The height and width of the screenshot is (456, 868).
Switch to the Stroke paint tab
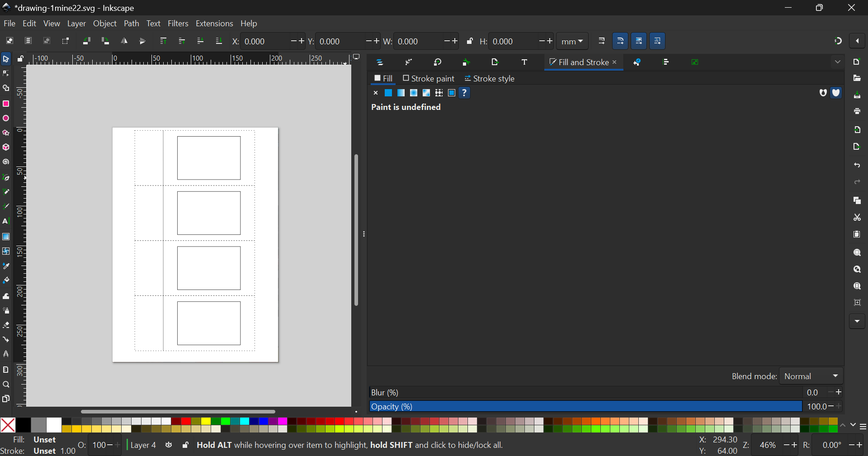click(x=429, y=79)
